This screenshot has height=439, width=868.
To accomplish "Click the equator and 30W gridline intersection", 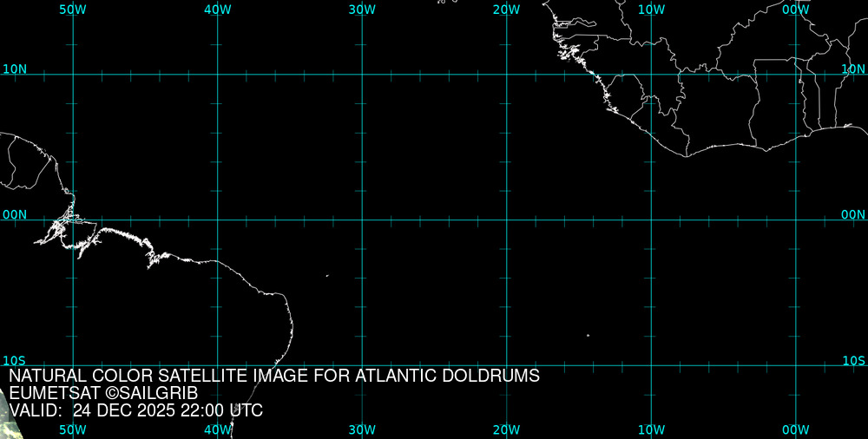I will point(362,219).
